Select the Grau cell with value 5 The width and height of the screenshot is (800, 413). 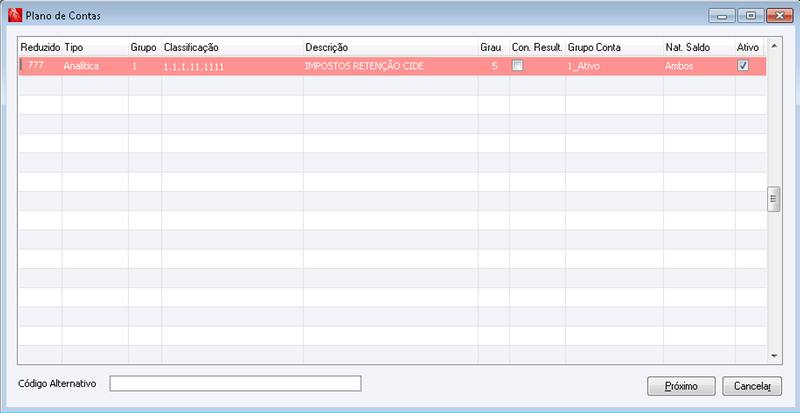click(x=493, y=66)
